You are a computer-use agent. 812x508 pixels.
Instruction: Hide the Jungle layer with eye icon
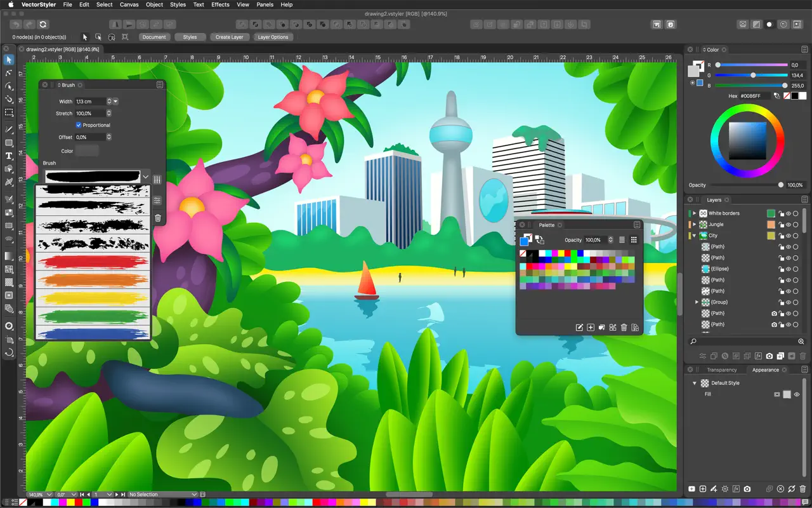789,224
